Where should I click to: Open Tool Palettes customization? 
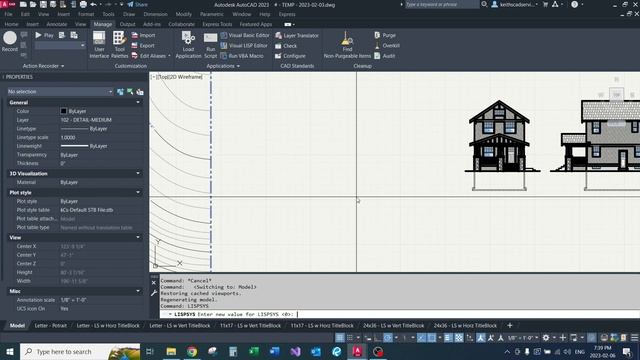click(119, 45)
